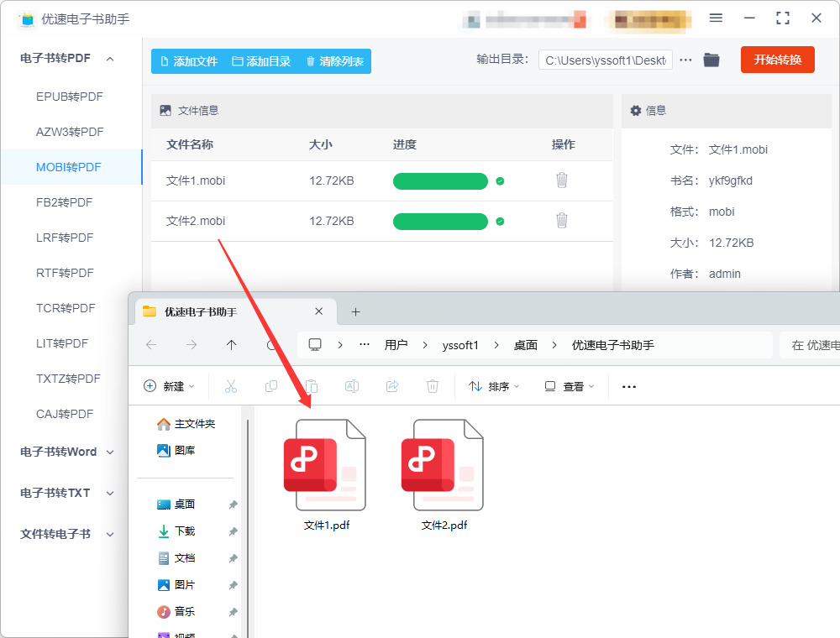Image resolution: width=840 pixels, height=638 pixels.
Task: Expand the 电子书转TXT section
Action: [x=110, y=493]
